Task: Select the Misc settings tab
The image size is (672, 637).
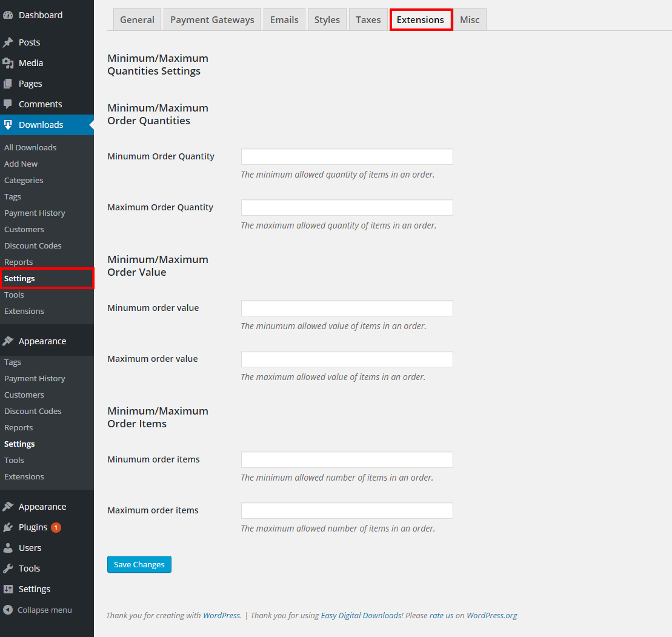Action: 470,19
